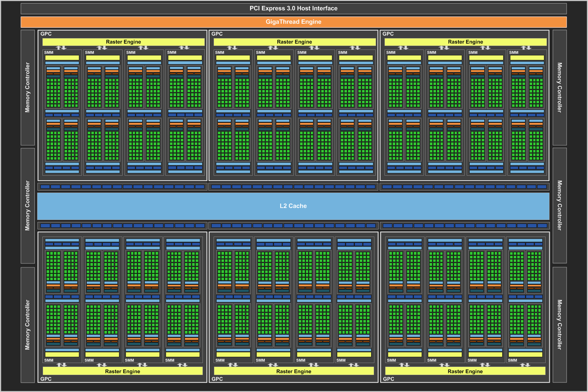588x392 pixels.
Task: Select Raster Engine in the top-center GPC
Action: pos(294,42)
